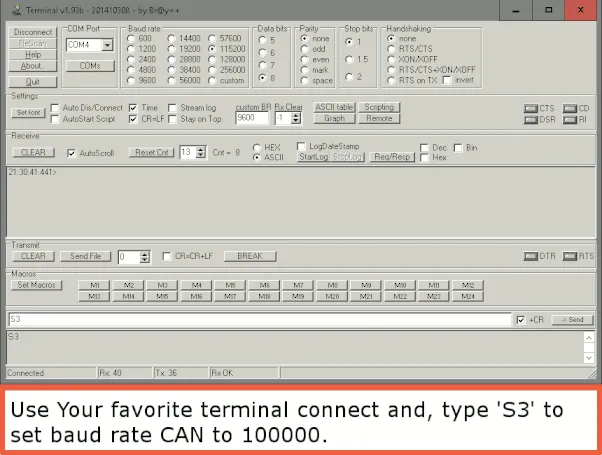Open the Graph window
Viewport: 602px width, 455px height.
(x=334, y=119)
